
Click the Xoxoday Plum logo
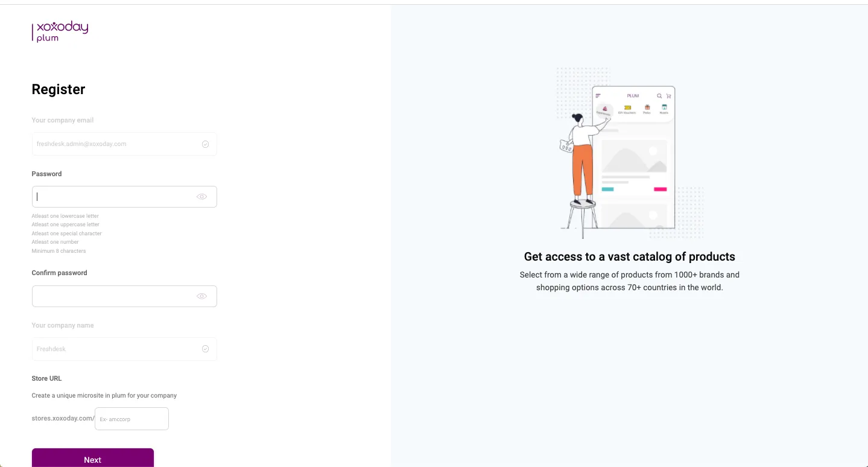coord(60,31)
